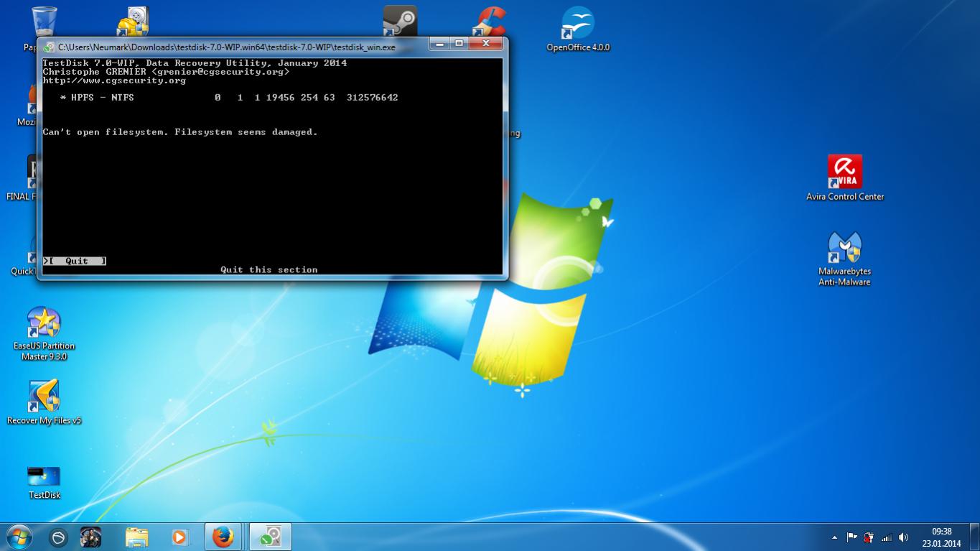Open the game character taskbar icon
This screenshot has height=551, width=980.
click(90, 537)
